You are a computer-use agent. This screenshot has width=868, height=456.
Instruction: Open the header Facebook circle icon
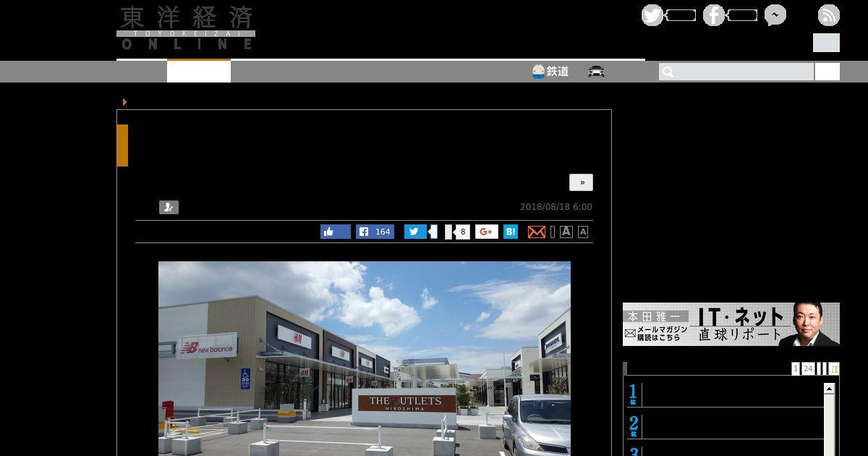[714, 15]
